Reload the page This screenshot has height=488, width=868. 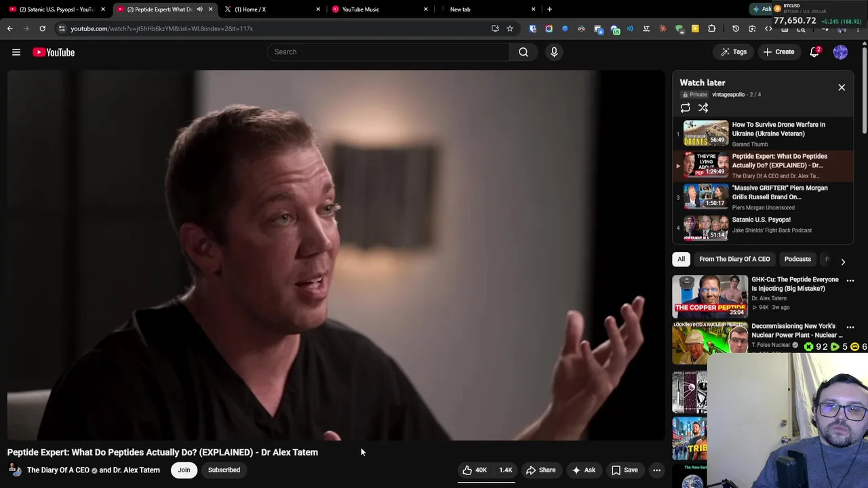point(42,28)
